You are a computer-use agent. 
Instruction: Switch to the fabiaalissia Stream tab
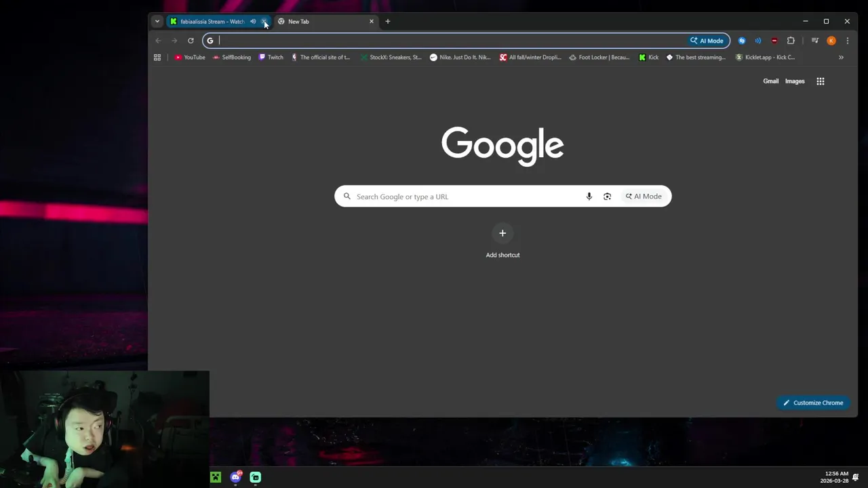click(212, 22)
